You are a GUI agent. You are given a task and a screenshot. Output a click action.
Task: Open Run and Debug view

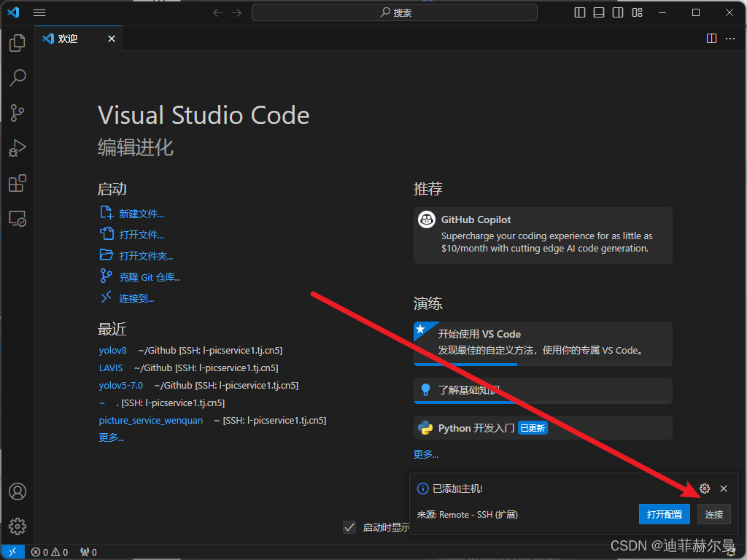(18, 148)
